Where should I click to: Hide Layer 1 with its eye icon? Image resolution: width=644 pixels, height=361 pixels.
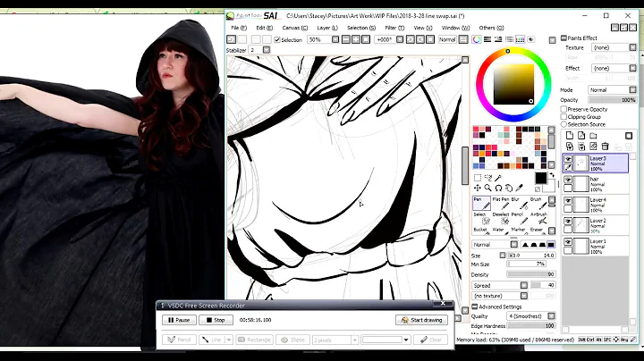pos(568,241)
